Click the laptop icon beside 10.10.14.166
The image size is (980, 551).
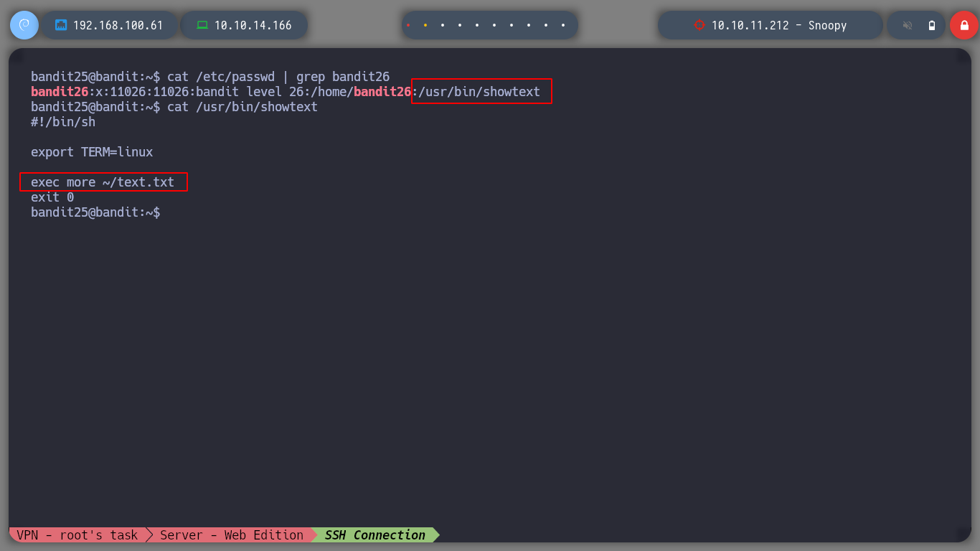pos(202,25)
